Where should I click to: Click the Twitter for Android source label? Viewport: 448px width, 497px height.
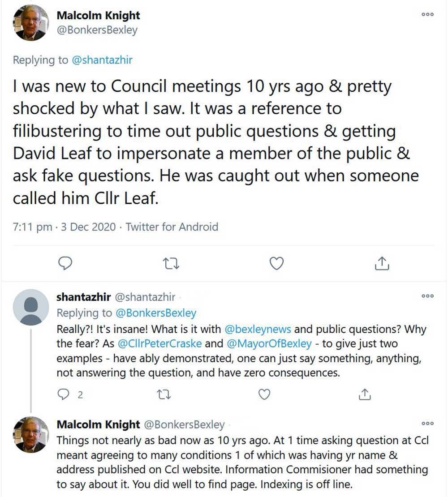(172, 227)
